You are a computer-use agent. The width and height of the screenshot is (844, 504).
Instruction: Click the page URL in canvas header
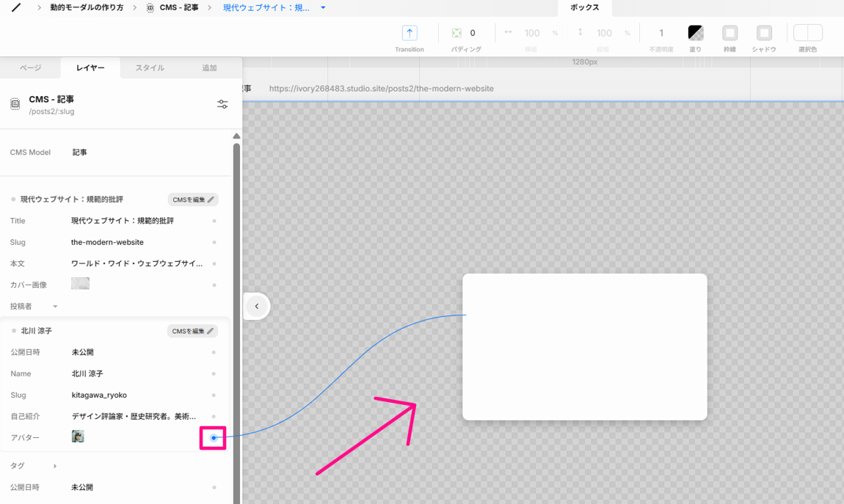[x=381, y=88]
